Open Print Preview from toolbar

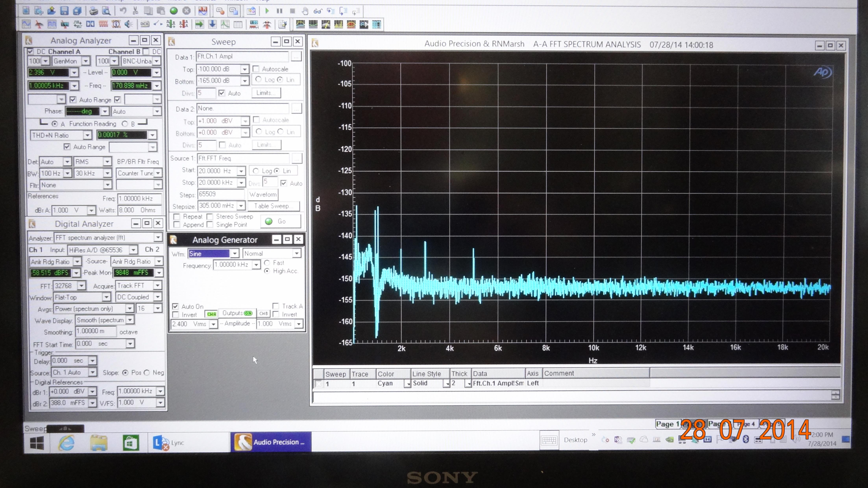tap(106, 11)
